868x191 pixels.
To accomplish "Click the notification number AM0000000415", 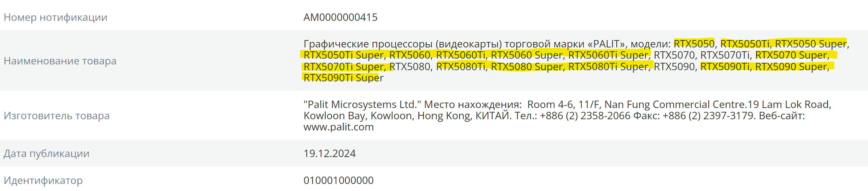I will point(340,17).
